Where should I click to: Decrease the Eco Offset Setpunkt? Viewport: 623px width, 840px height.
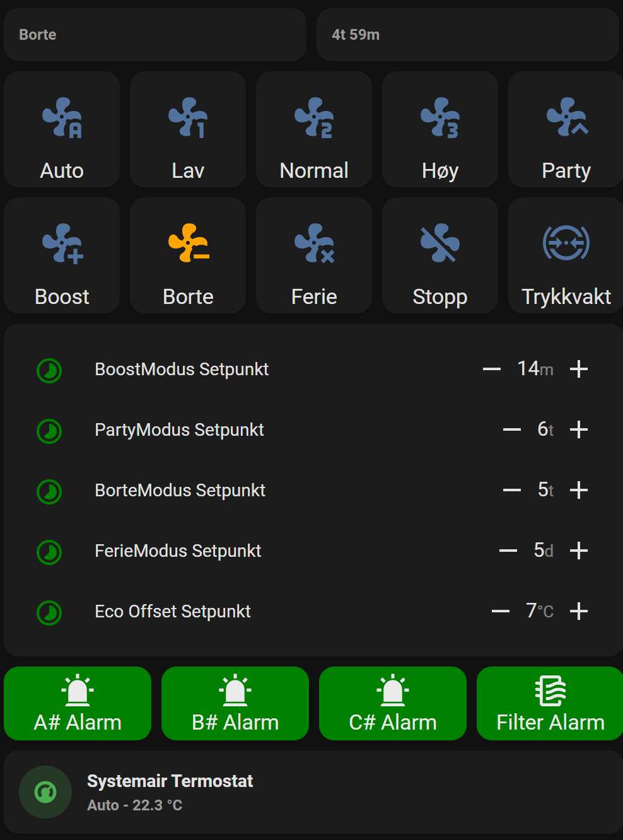tap(500, 611)
